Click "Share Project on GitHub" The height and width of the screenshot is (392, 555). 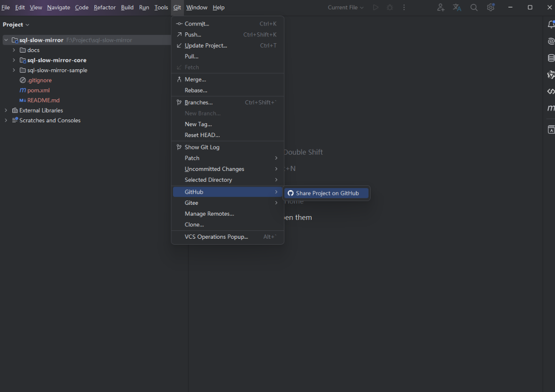point(326,193)
